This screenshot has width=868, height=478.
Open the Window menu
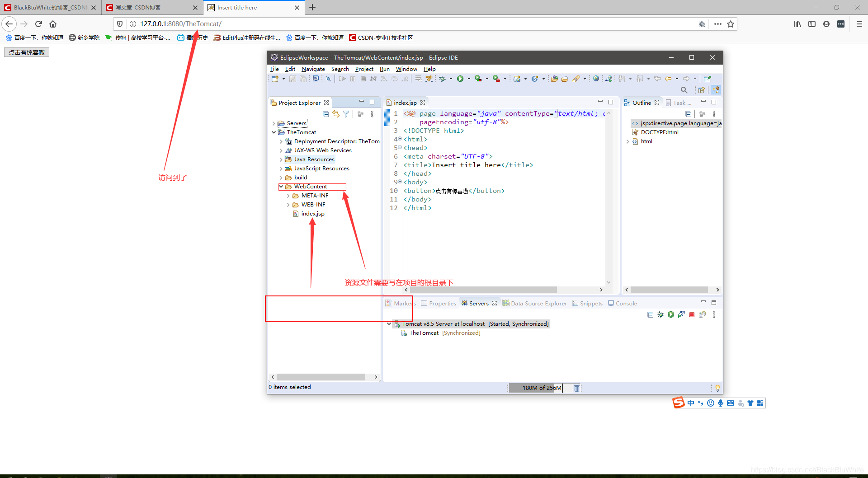click(406, 69)
